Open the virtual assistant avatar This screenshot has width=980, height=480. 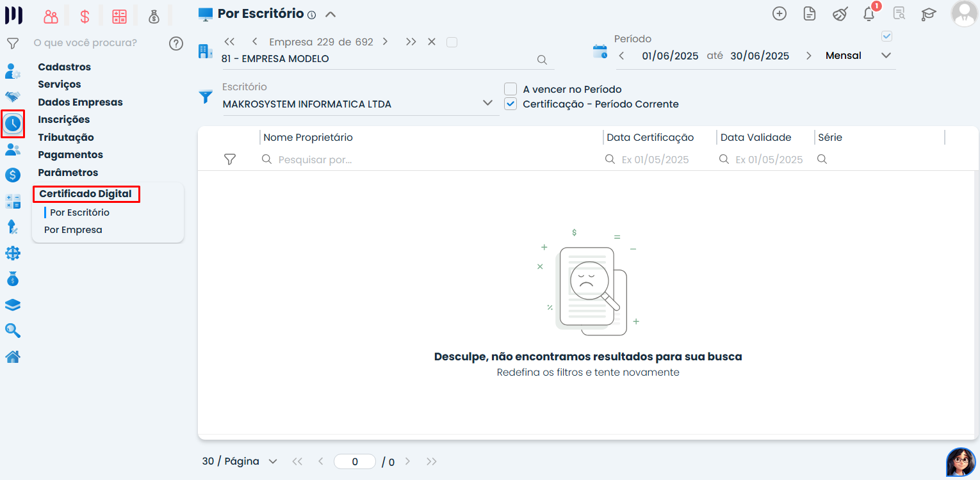pyautogui.click(x=961, y=461)
